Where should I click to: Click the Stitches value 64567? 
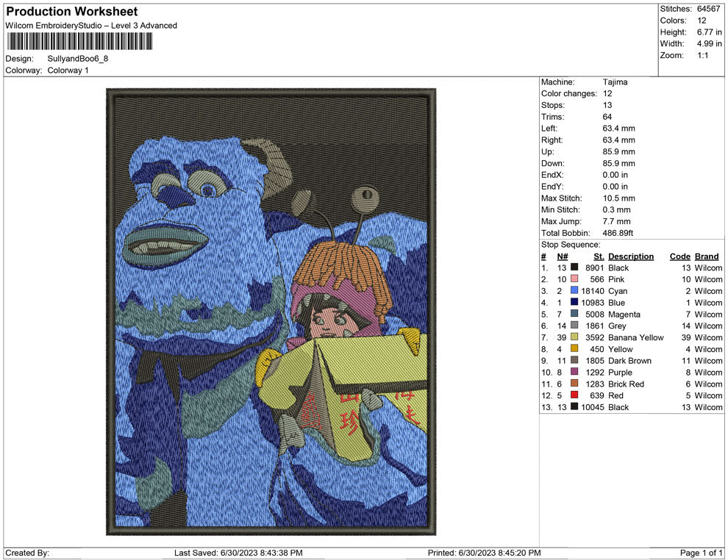pyautogui.click(x=708, y=9)
